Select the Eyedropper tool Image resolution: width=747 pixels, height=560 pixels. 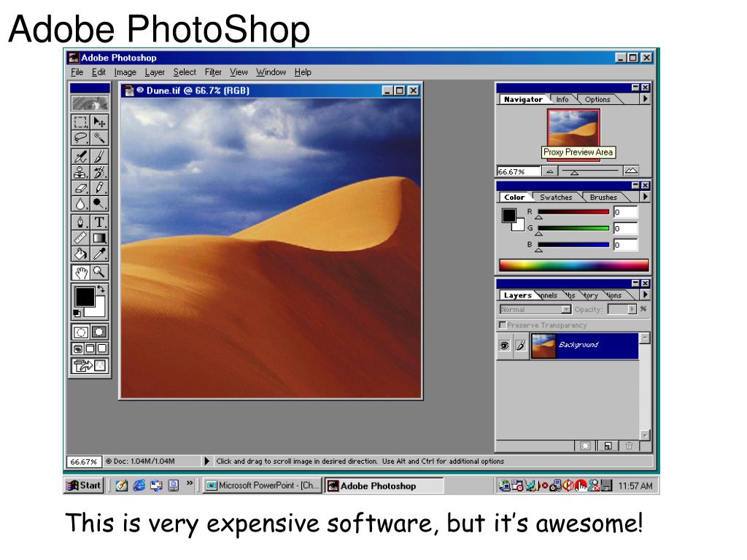(x=99, y=253)
